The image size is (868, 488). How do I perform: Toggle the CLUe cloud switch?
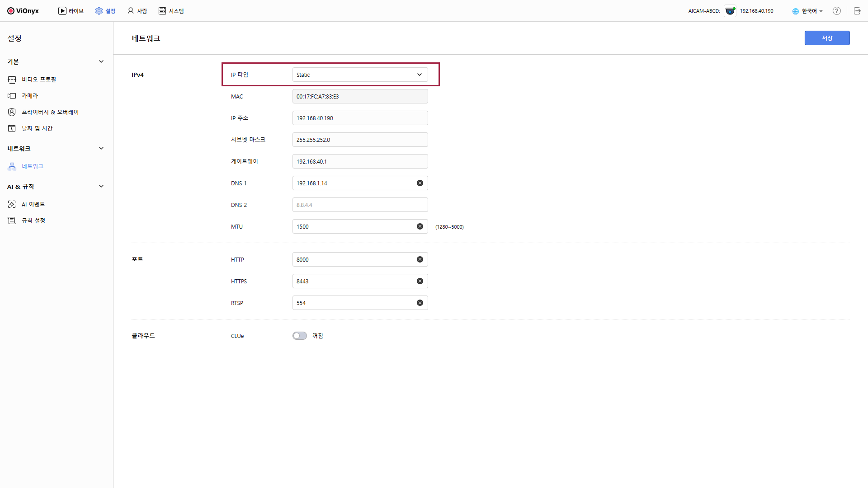click(x=299, y=336)
